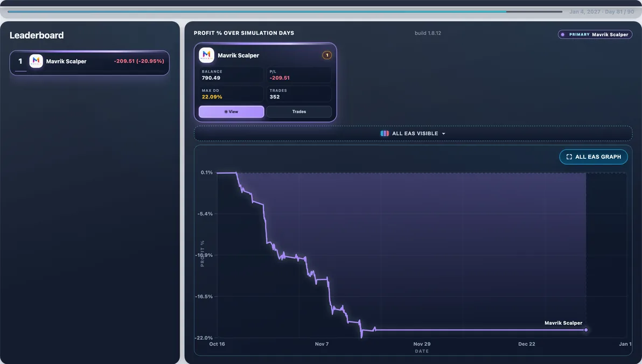
Task: Click the Nov 7 date axis label
Action: pyautogui.click(x=322, y=344)
